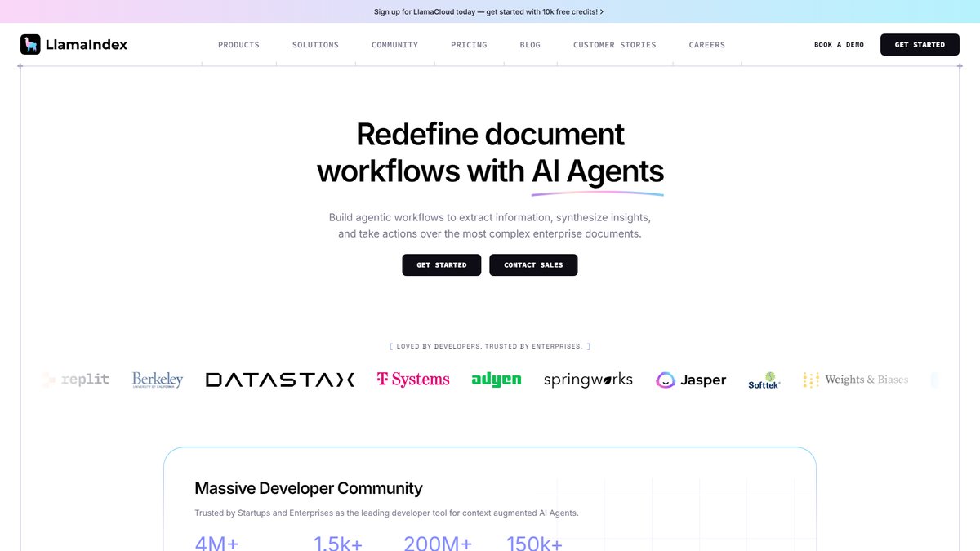This screenshot has width=980, height=551.
Task: Open the Products menu
Action: pos(238,45)
